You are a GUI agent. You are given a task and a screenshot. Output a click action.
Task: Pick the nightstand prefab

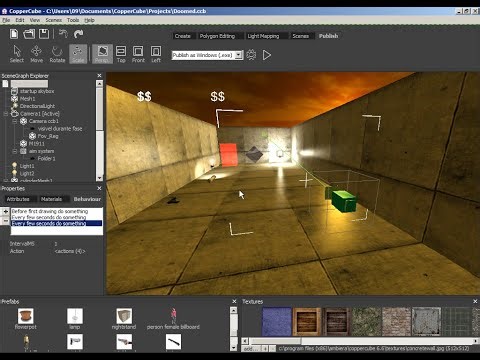(124, 319)
